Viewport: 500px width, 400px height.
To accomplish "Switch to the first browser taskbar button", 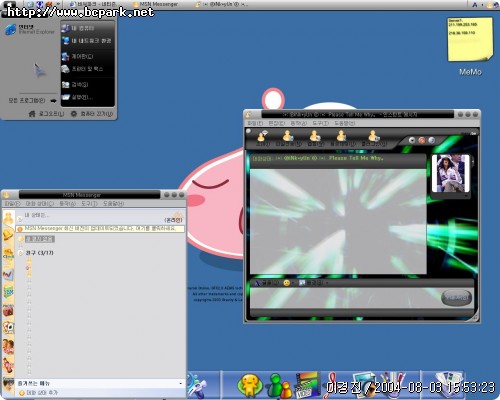I will 93,4.
